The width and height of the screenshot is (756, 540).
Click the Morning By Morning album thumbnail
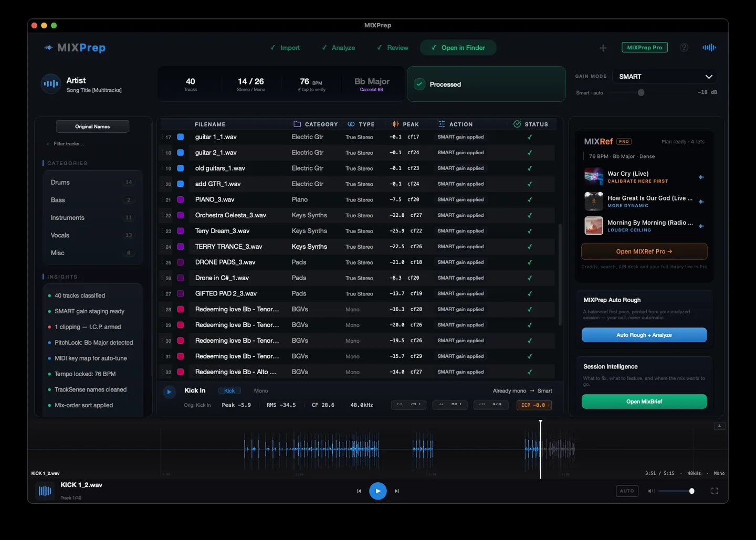tap(594, 226)
